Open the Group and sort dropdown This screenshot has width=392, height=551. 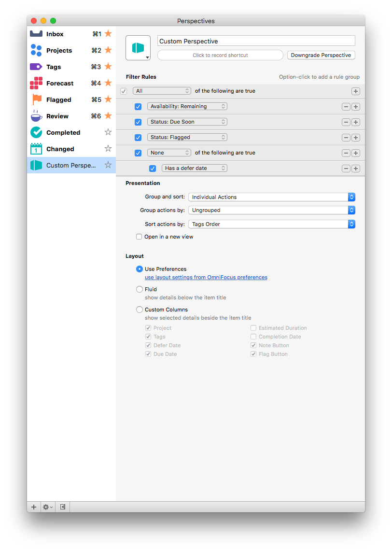tap(272, 197)
